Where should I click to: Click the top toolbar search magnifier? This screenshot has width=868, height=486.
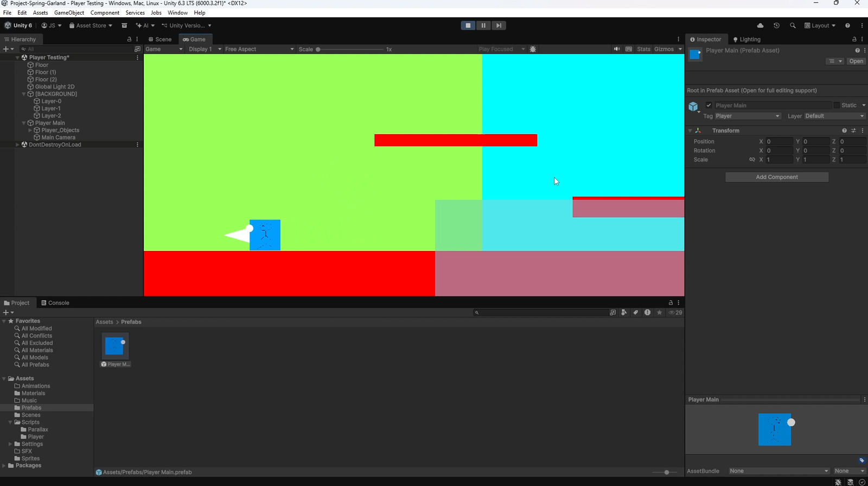point(793,26)
